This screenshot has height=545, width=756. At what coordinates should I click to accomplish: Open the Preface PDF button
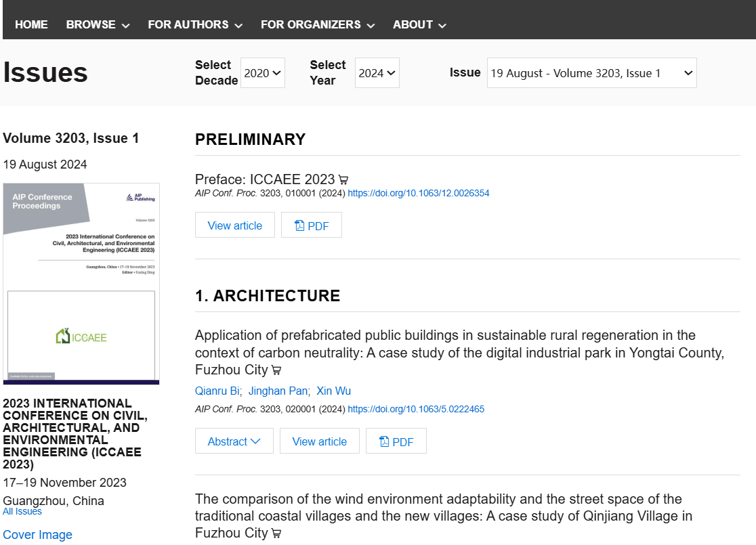pos(312,225)
